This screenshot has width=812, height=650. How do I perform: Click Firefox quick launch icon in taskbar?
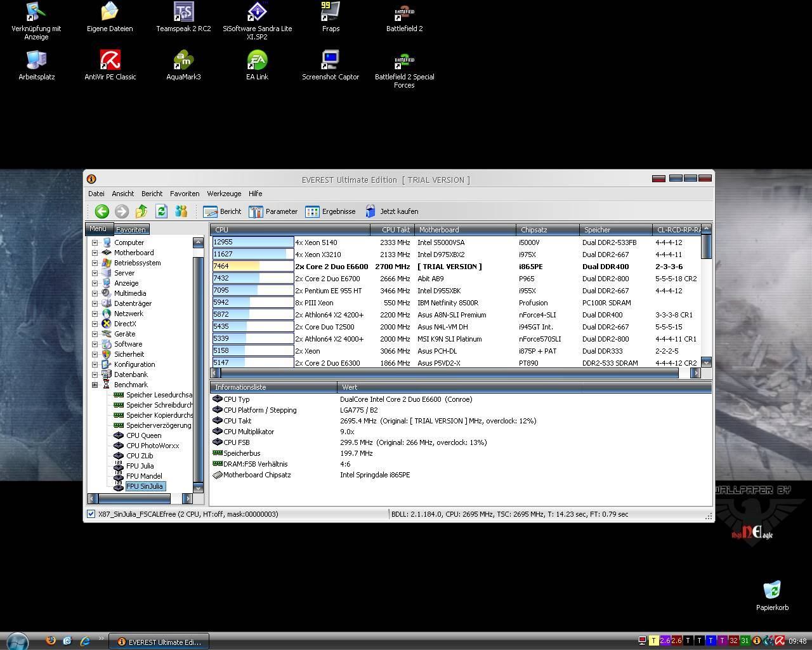tap(51, 641)
